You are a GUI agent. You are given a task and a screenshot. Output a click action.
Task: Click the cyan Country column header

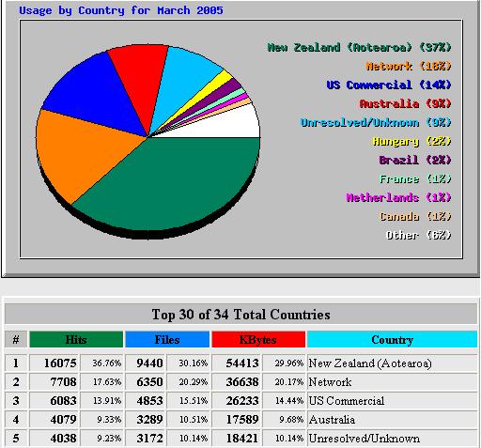pyautogui.click(x=392, y=339)
